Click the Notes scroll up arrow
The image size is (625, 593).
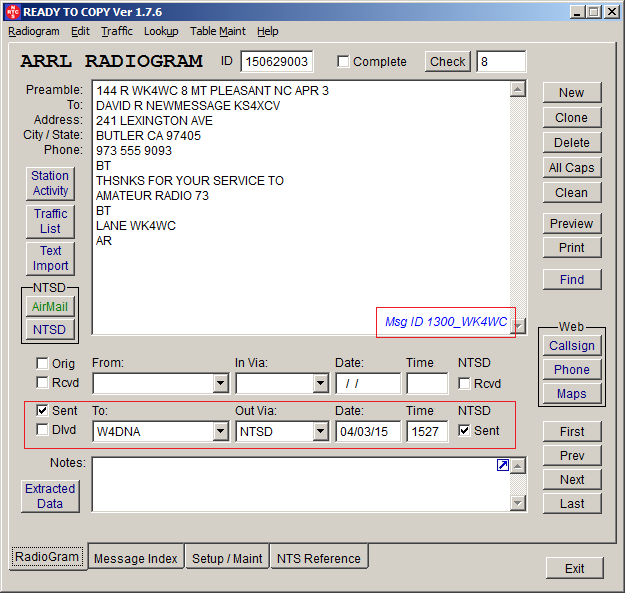click(x=517, y=466)
